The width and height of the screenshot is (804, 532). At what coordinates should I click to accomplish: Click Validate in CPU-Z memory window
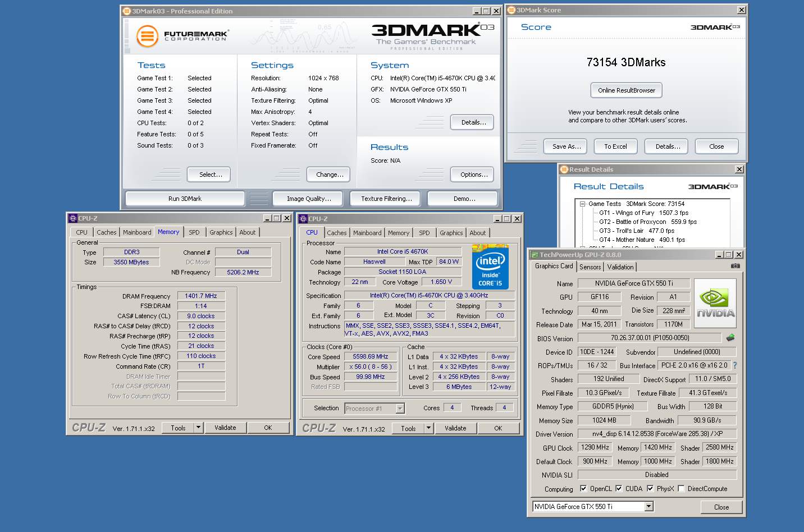coord(225,428)
